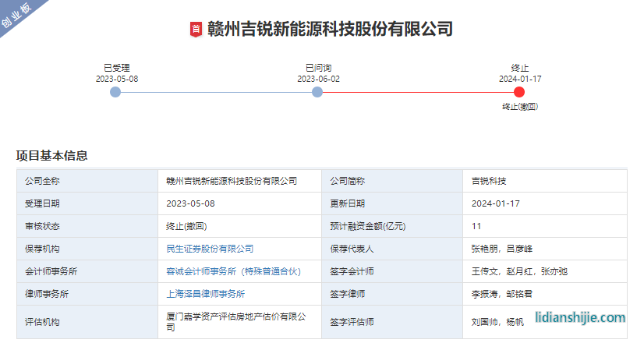Click the 预计融资金额 value 11
Screen dimensions: 644x343
(476, 226)
